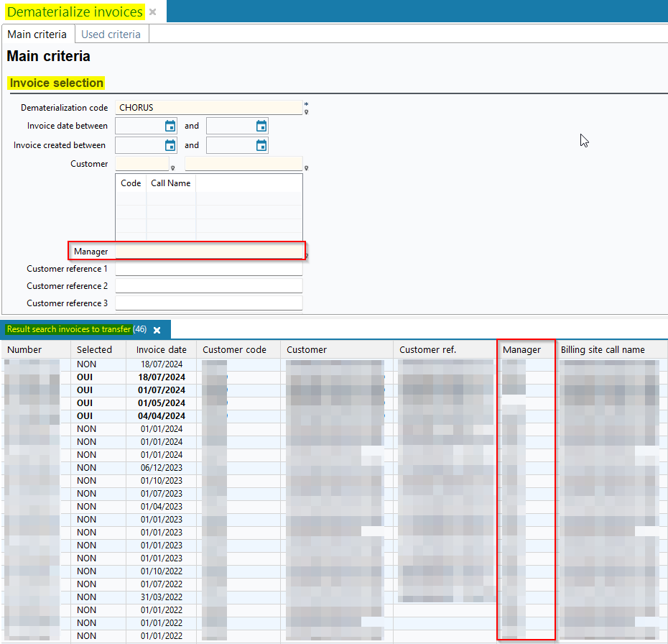This screenshot has height=644, width=668.
Task: Focus the Customer reference 1 field
Action: pos(208,269)
